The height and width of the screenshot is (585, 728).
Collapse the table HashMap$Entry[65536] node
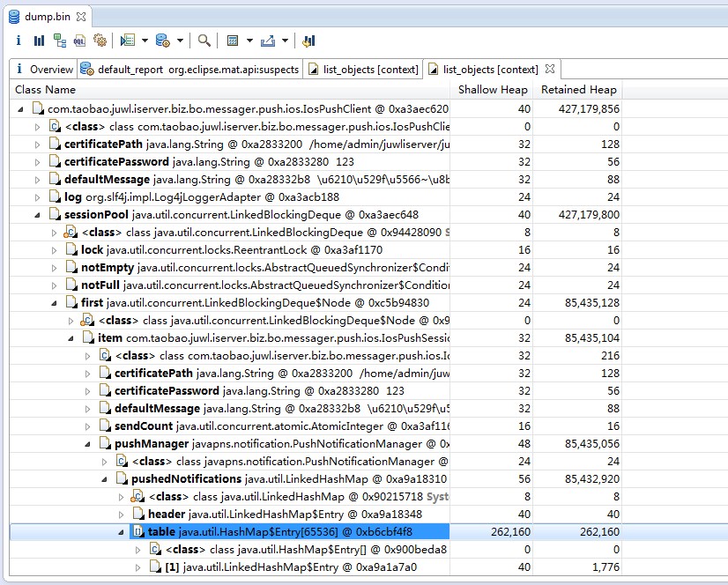coord(121,532)
